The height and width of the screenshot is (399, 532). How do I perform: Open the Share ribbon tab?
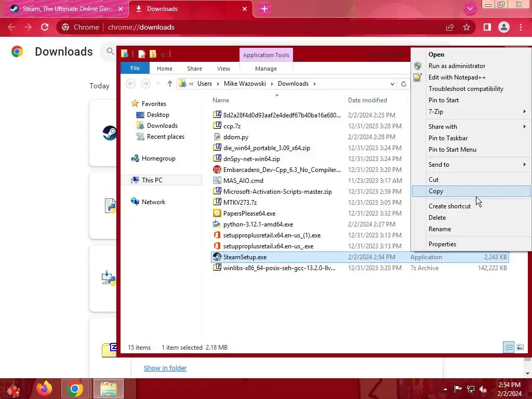click(x=194, y=69)
